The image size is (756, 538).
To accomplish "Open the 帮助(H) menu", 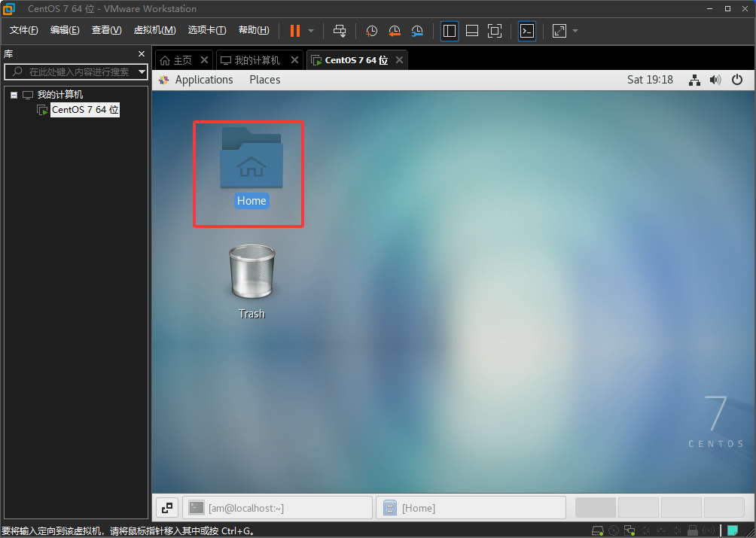I will pos(254,30).
